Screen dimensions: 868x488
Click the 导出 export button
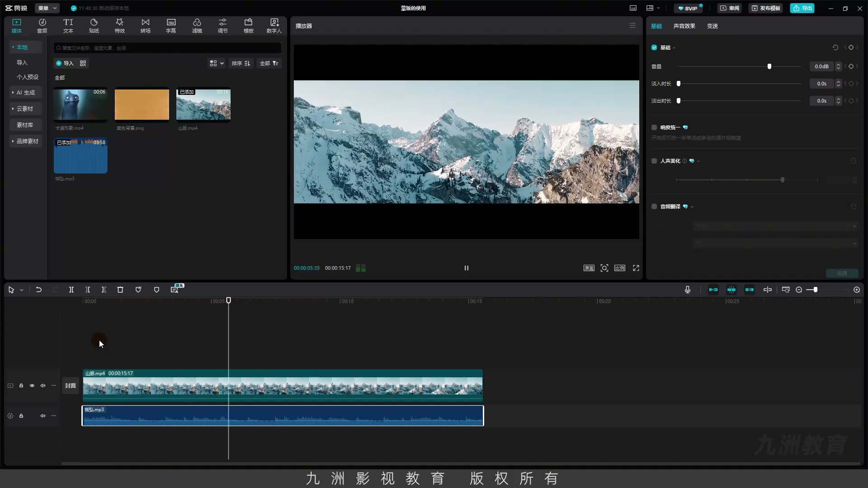[802, 8]
